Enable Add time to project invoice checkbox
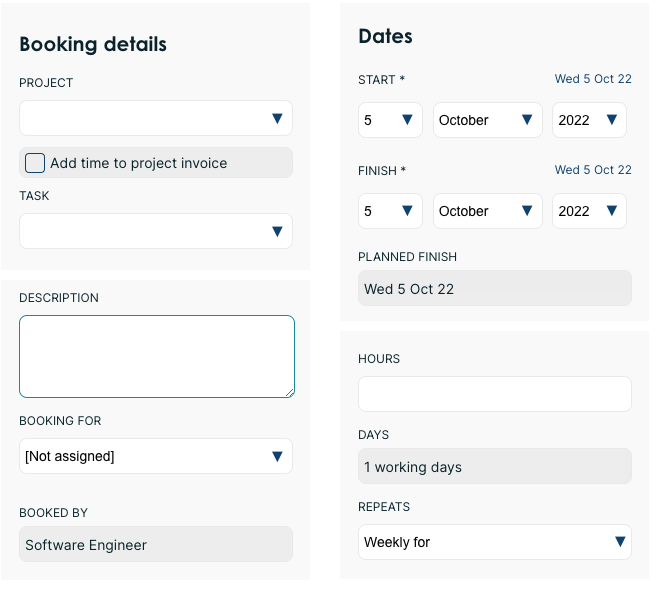660x594 pixels. [35, 163]
